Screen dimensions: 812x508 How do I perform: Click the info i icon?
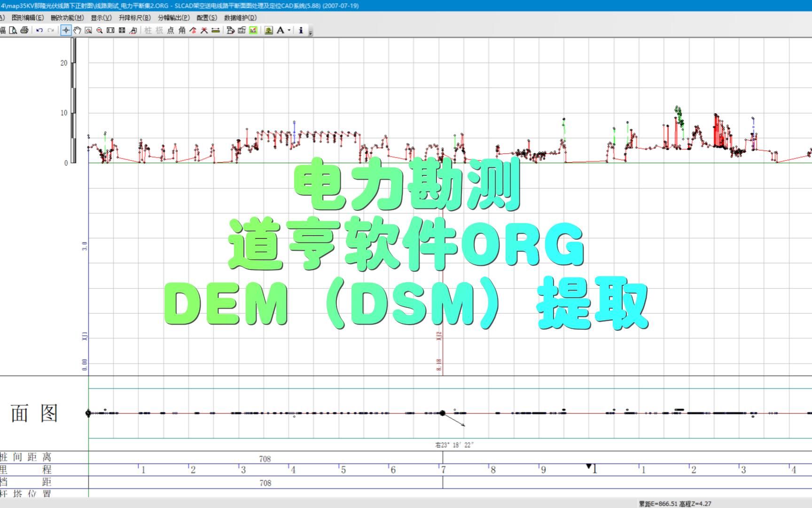(301, 30)
